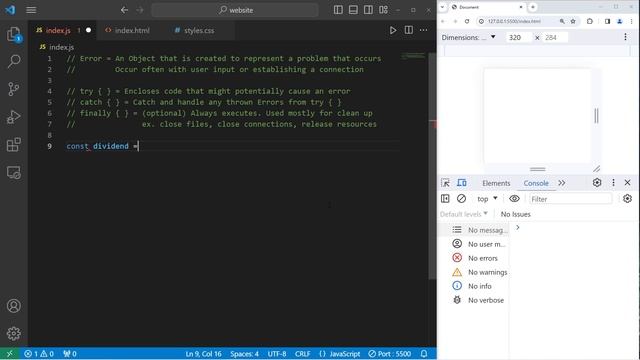Click the unsaved dot on index.js tab
640x360 pixels.
(89, 30)
